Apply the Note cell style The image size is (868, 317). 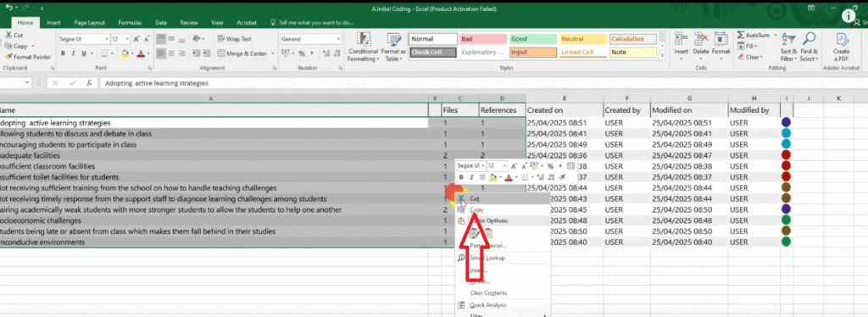click(632, 53)
